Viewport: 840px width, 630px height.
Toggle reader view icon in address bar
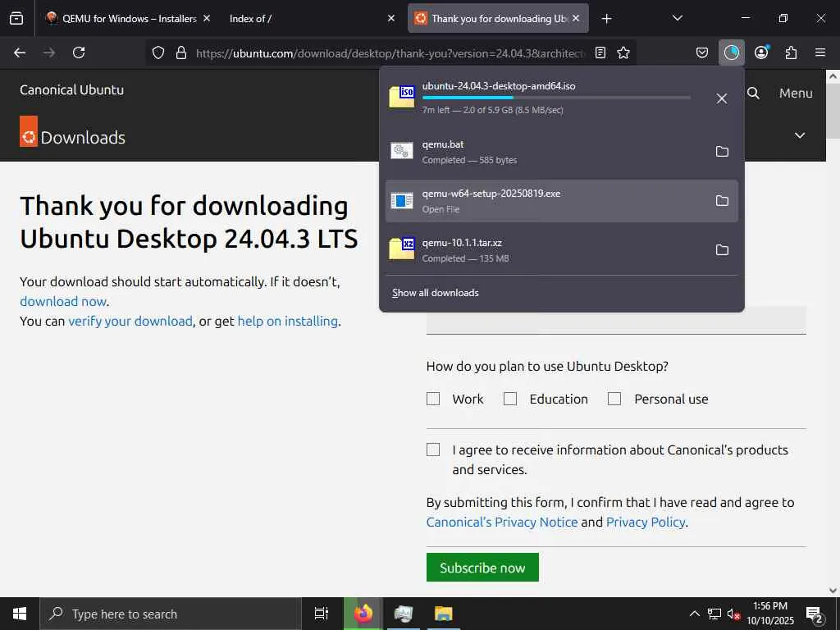click(x=600, y=52)
